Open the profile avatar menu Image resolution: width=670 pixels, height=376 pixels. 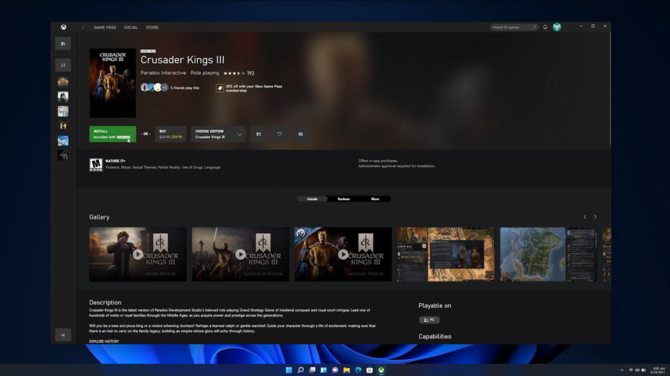coord(557,27)
